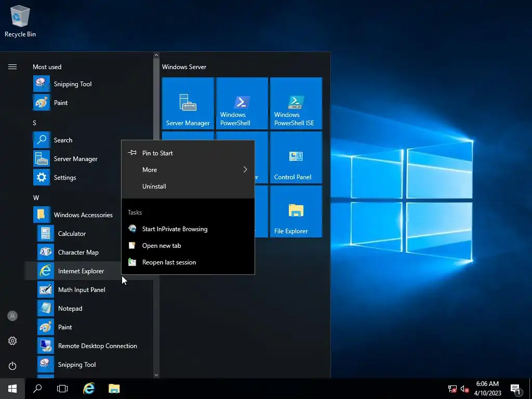Launch Remote Desktop Connection
The width and height of the screenshot is (532, 399).
[x=89, y=345]
